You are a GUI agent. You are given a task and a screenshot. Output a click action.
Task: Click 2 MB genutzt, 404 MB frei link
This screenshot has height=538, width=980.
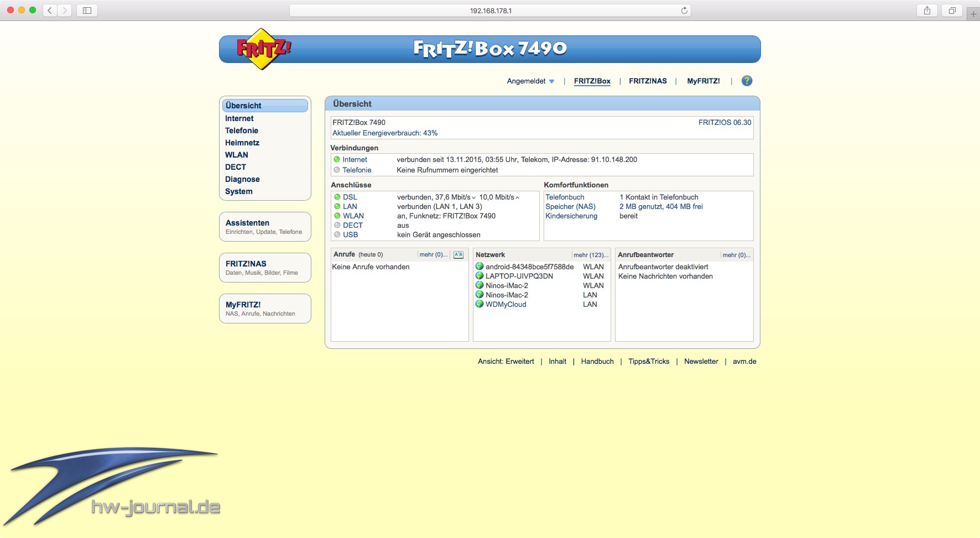click(661, 206)
